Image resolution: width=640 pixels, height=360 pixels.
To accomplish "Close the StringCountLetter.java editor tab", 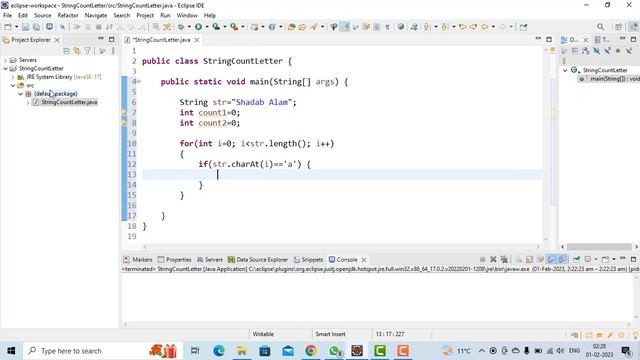I will (197, 40).
